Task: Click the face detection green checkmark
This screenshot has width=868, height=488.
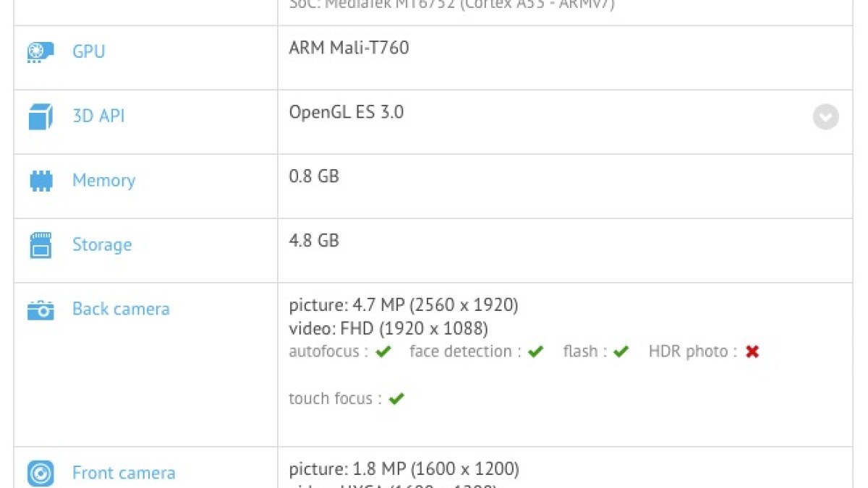Action: point(535,352)
